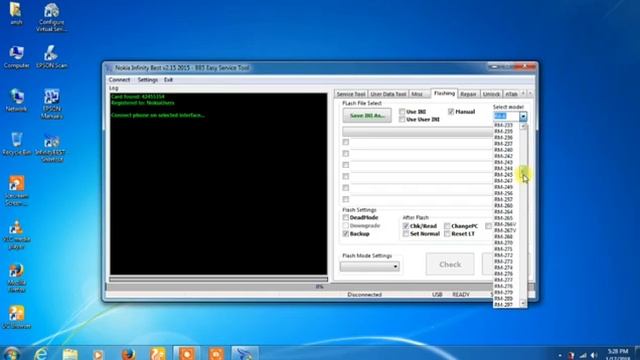Tick the last flash file row checkbox
The width and height of the screenshot is (640, 360).
click(x=346, y=199)
